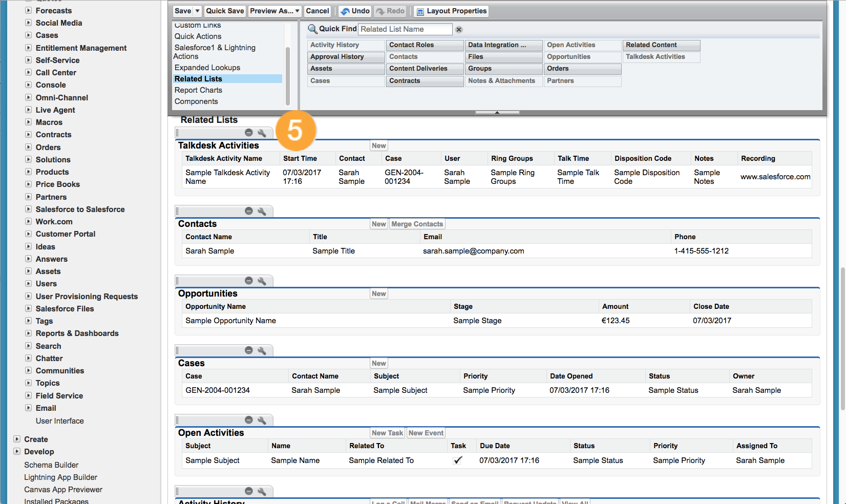Click the Cancel button
846x504 pixels.
318,11
